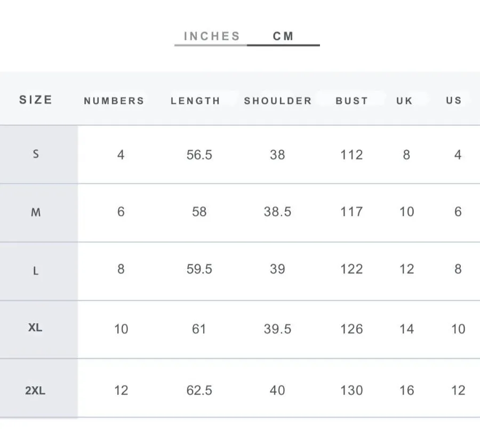This screenshot has width=480, height=448.
Task: Click the NUMBERS column header
Action: click(x=114, y=101)
